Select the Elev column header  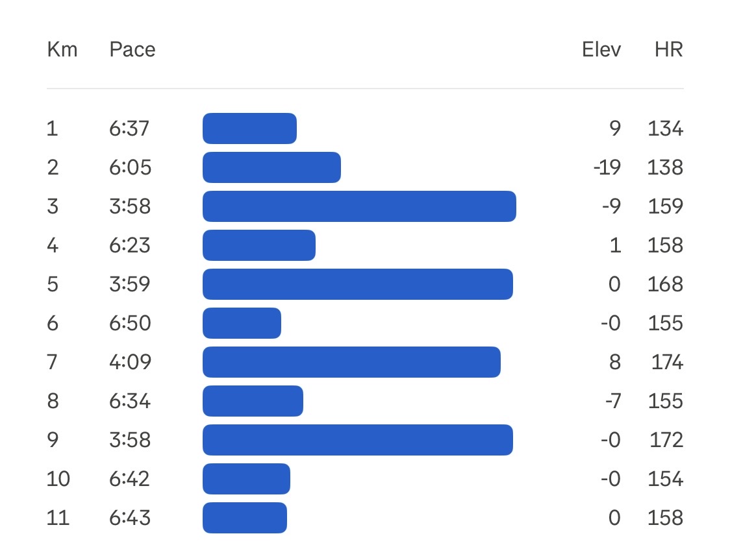pyautogui.click(x=601, y=50)
